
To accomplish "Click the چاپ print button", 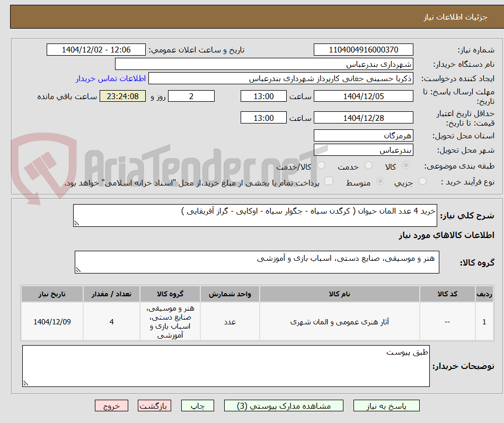I will (x=197, y=406).
